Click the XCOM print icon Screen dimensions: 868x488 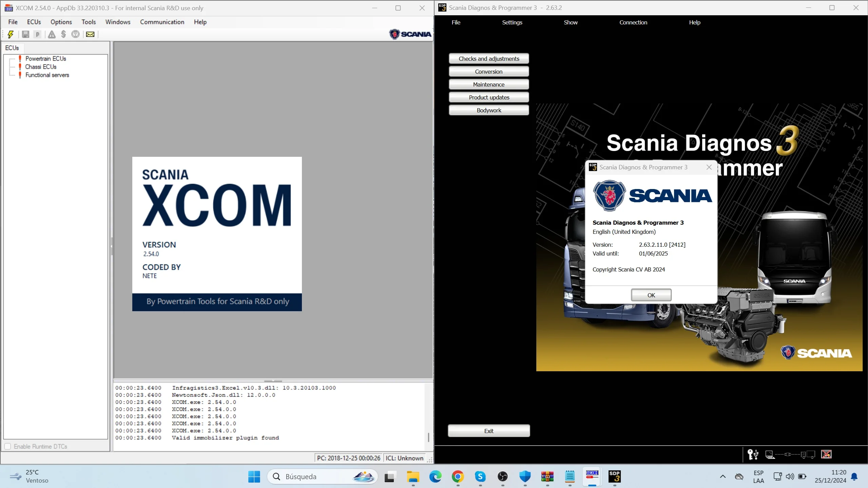point(37,34)
